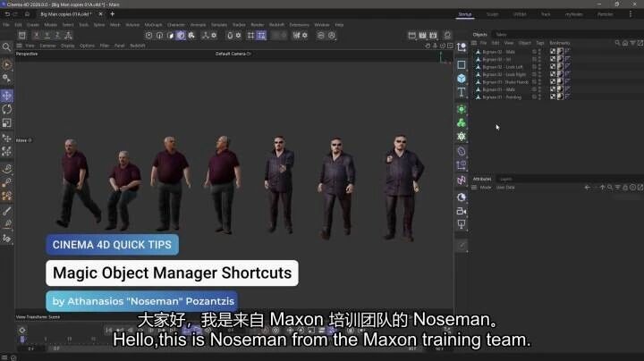
Task: Select Bigman 01 - Walk object
Action: pyautogui.click(x=498, y=89)
